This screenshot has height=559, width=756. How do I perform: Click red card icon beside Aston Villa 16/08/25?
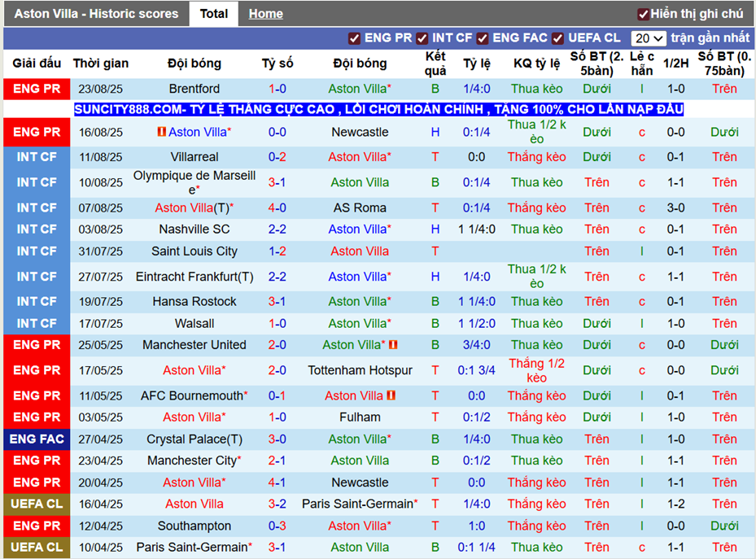click(x=161, y=131)
